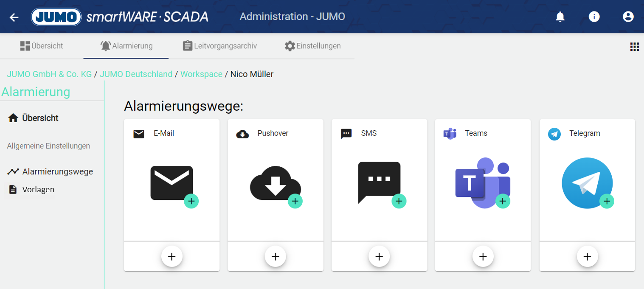Switch to the Übersicht tab
The width and height of the screenshot is (644, 289).
click(42, 46)
